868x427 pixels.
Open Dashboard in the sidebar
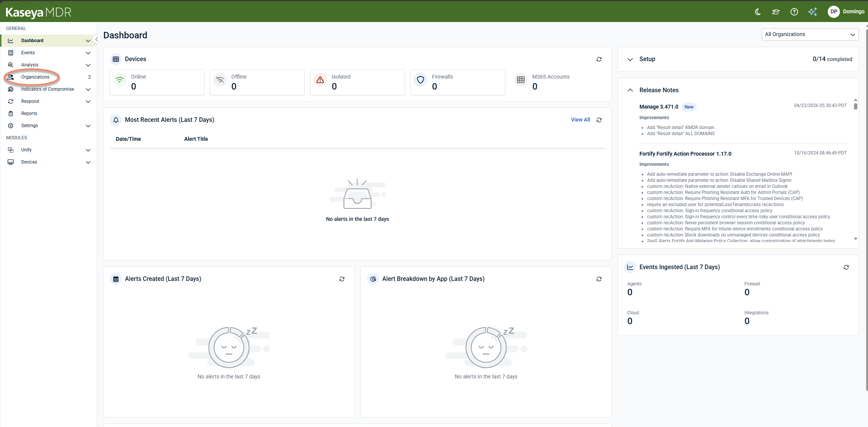[x=32, y=41]
